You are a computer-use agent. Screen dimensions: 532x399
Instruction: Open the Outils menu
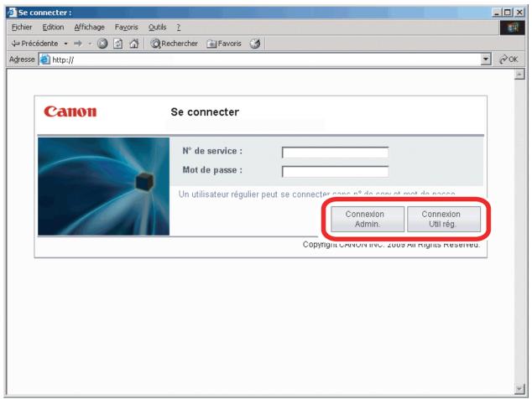point(157,27)
